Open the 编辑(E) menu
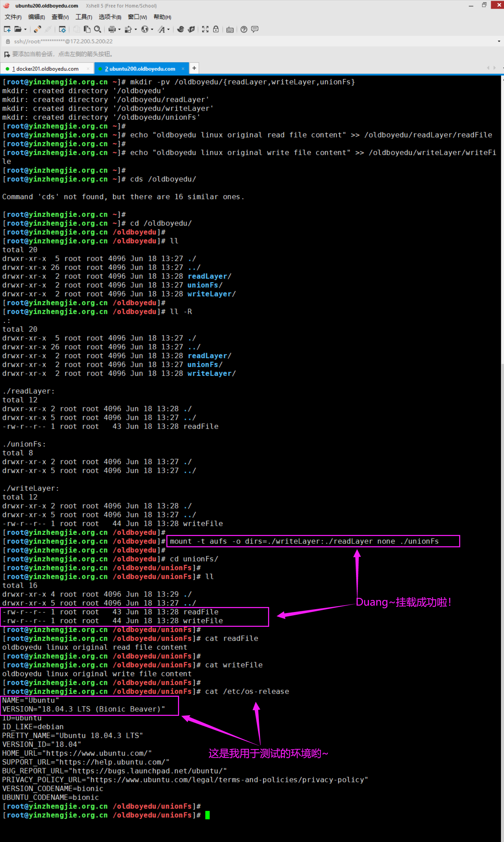 [36, 17]
